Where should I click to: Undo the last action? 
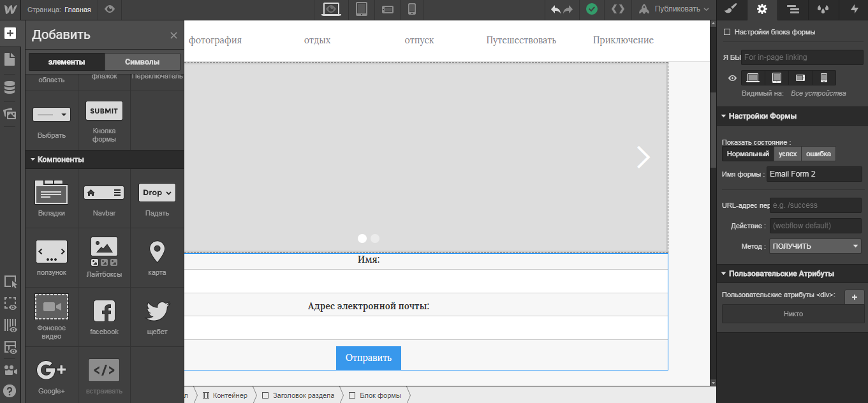click(555, 10)
